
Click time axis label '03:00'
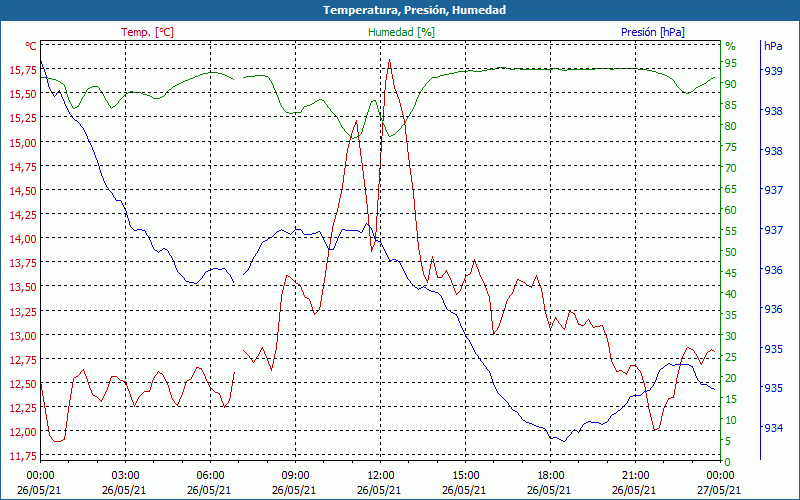click(126, 476)
